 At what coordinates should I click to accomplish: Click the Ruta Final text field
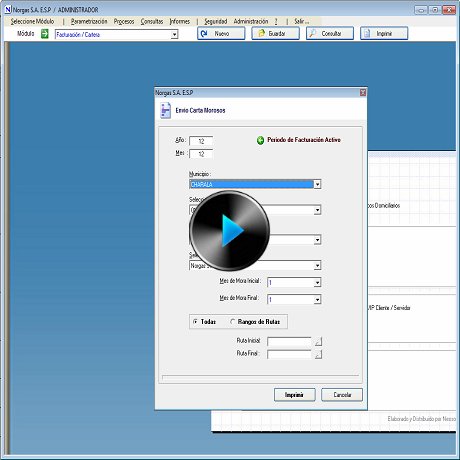[289, 354]
